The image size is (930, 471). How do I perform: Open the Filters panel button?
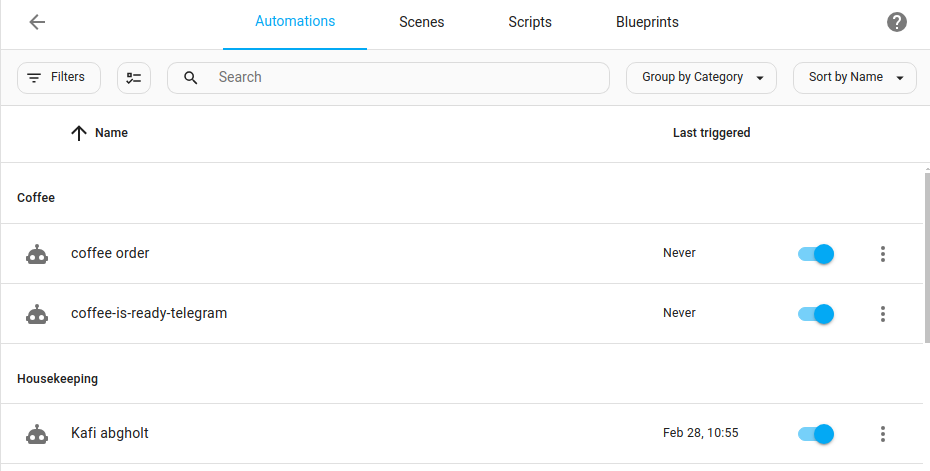[x=59, y=78]
